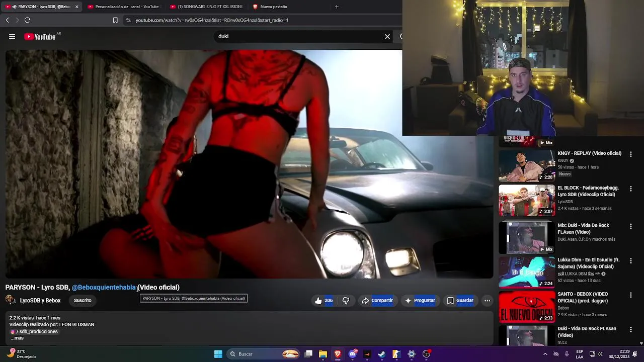The height and width of the screenshot is (362, 644).
Task: Open the network icon in the system tray
Action: coord(592,354)
